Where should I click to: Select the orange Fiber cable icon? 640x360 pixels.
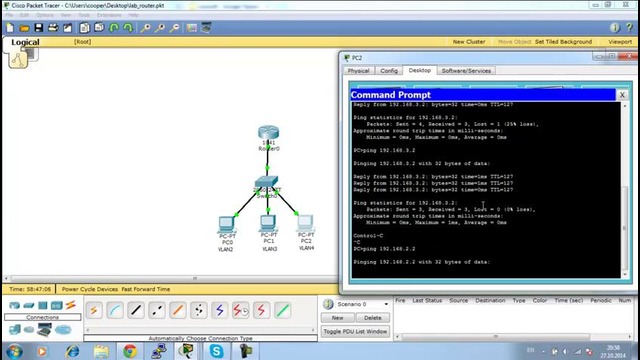click(178, 311)
